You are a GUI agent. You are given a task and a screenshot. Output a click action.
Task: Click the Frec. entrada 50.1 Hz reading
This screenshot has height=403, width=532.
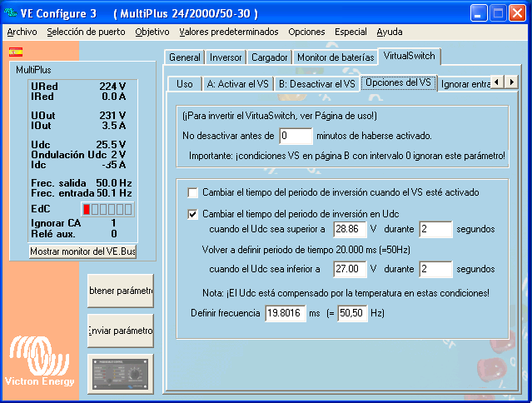coord(82,193)
